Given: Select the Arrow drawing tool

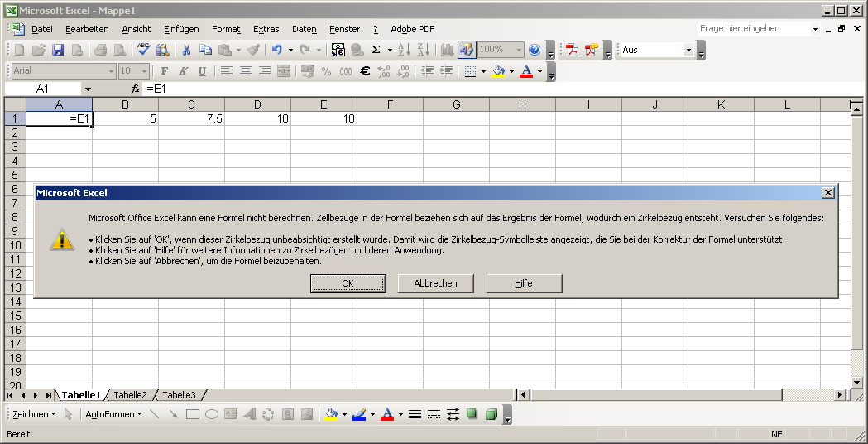Looking at the screenshot, I should [173, 414].
